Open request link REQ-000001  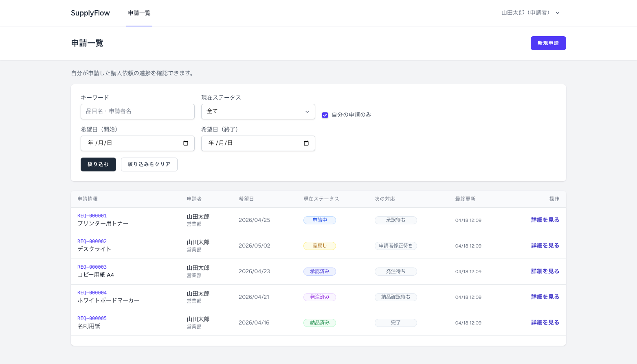click(x=92, y=216)
